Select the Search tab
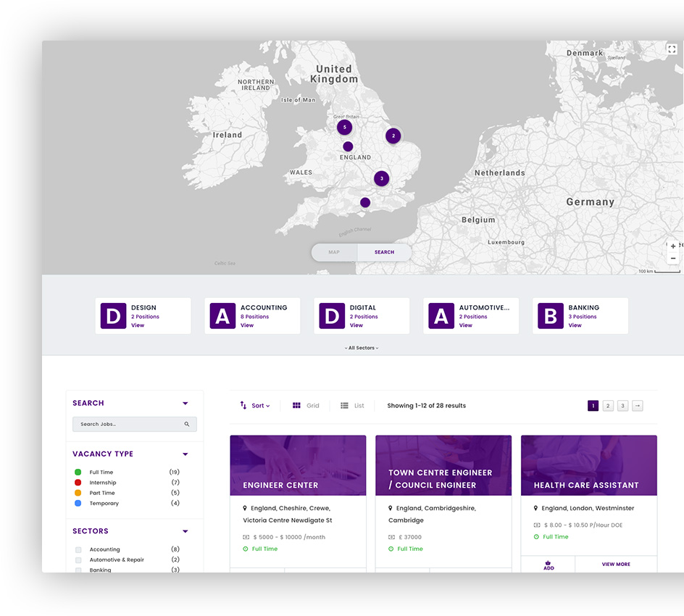The height and width of the screenshot is (616, 684). (383, 251)
